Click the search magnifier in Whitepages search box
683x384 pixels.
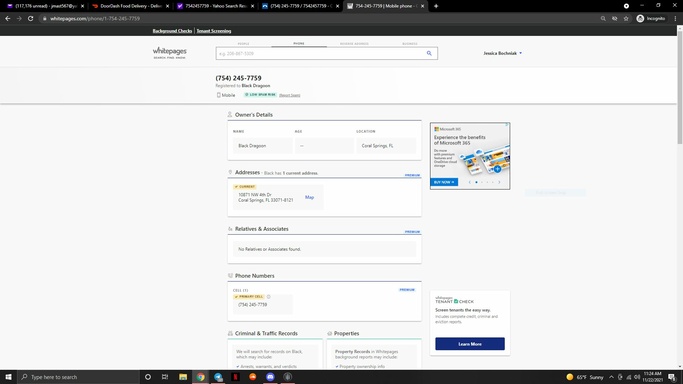(429, 53)
